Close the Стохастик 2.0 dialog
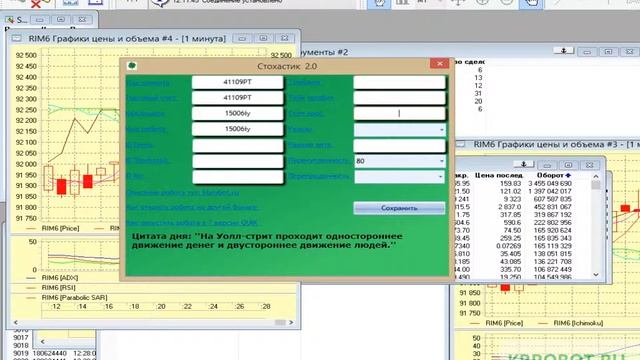640x360 pixels. (440, 63)
